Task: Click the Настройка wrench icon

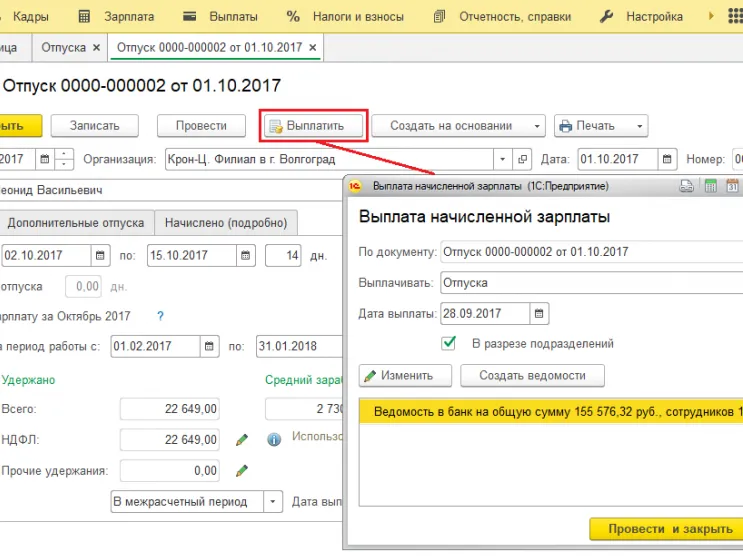Action: 607,17
